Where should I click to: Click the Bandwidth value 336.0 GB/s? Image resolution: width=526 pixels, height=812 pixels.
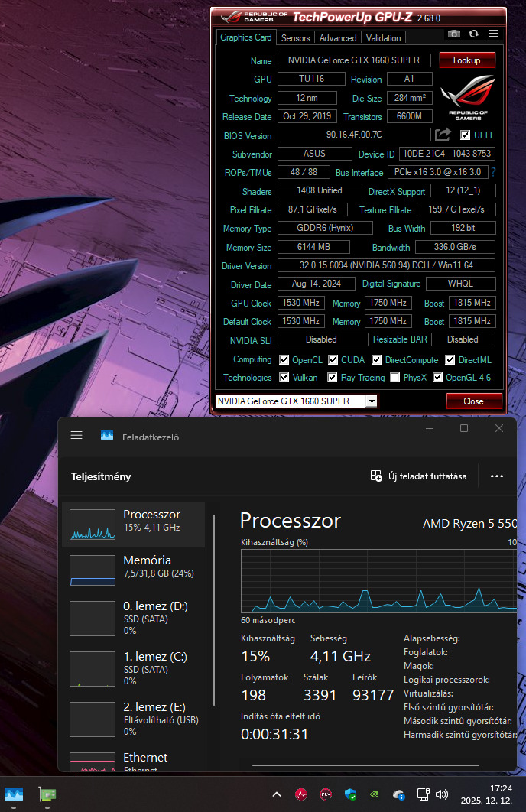tap(455, 247)
